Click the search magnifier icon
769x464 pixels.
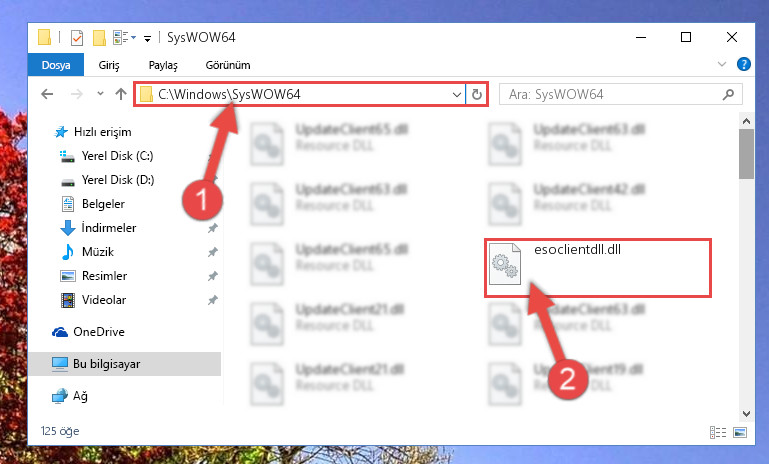click(728, 94)
